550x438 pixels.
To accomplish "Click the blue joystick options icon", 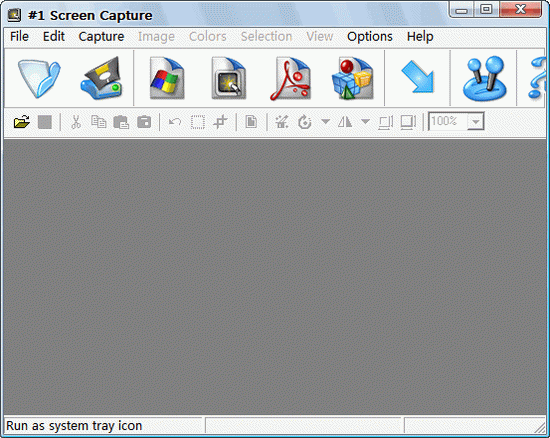I will tap(485, 79).
